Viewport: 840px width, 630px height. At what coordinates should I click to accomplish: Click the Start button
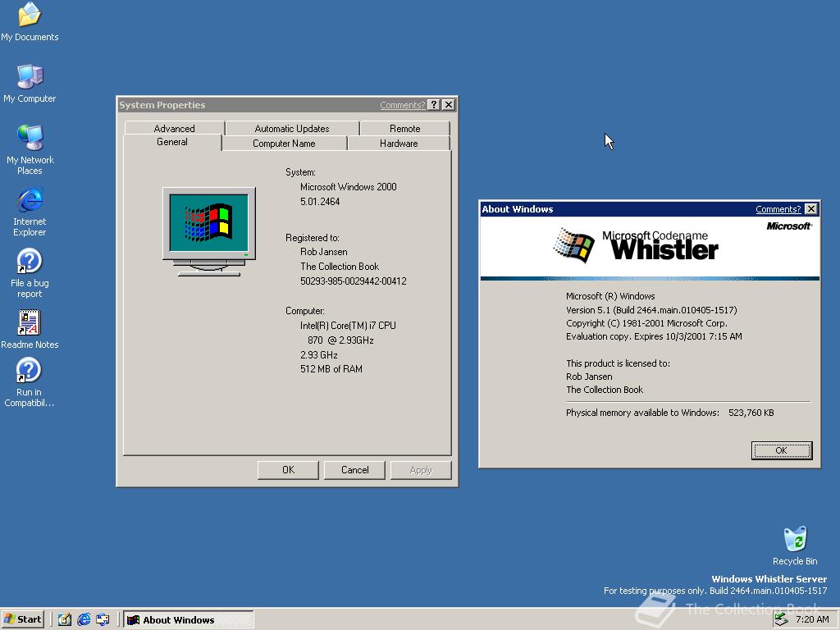click(x=22, y=619)
